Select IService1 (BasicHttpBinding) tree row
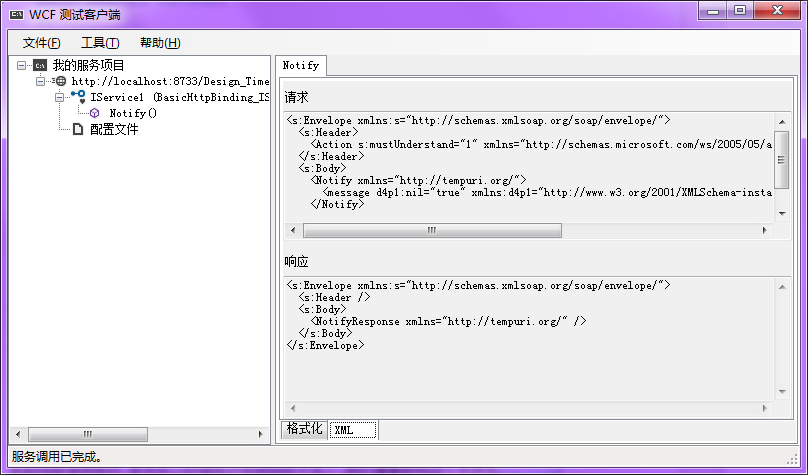The width and height of the screenshot is (808, 475). (180, 97)
